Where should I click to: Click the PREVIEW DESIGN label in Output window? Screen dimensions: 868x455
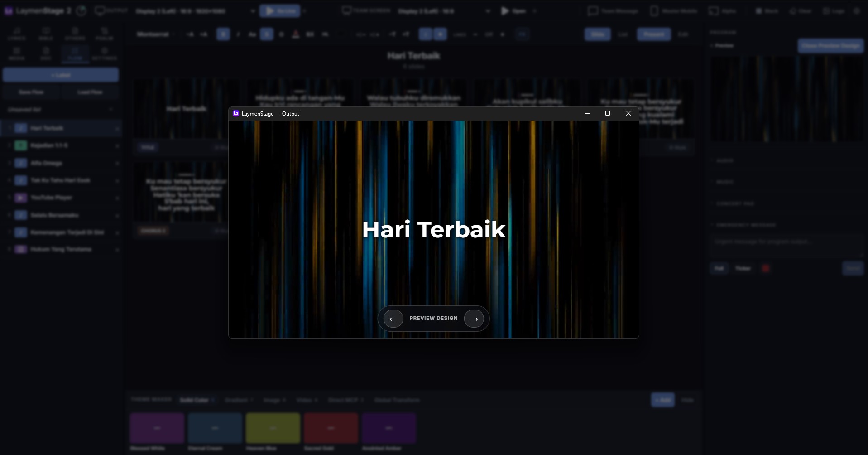point(433,318)
